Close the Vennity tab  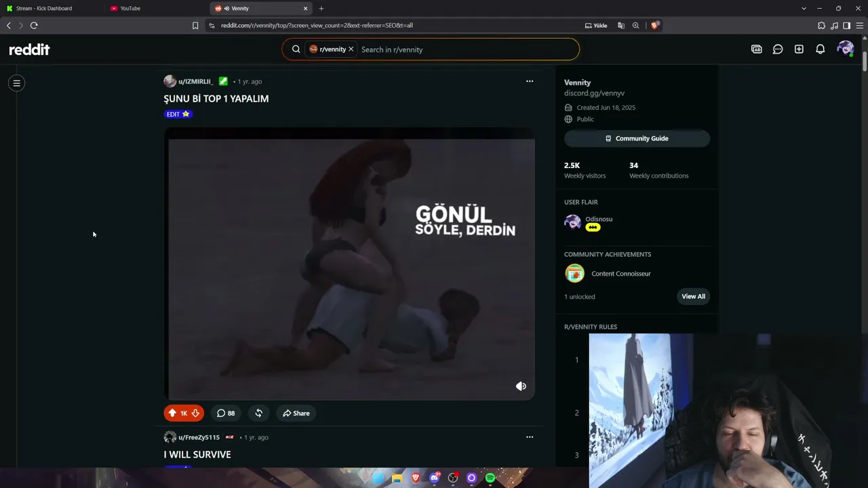tap(305, 9)
